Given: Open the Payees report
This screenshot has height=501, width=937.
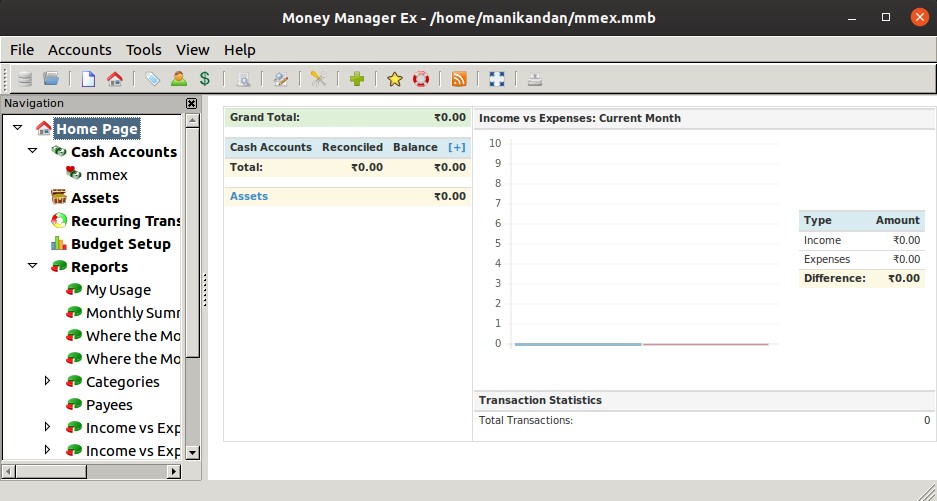Looking at the screenshot, I should pos(109,405).
